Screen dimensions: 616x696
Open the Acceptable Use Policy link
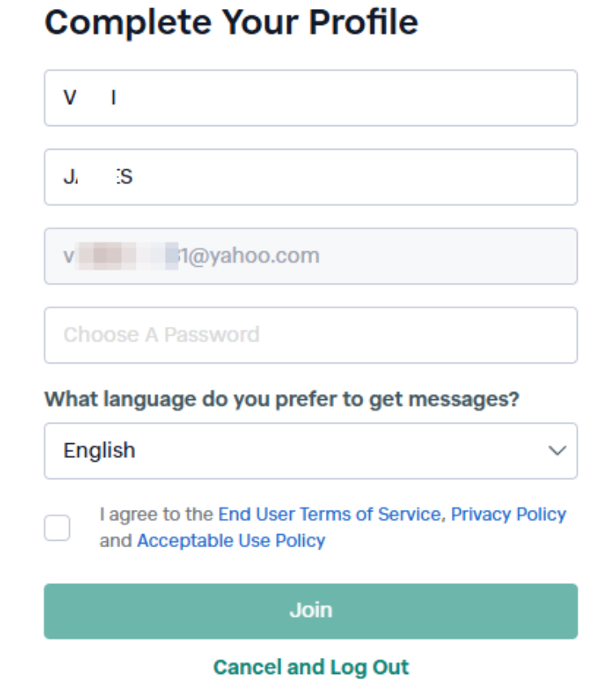tap(231, 541)
